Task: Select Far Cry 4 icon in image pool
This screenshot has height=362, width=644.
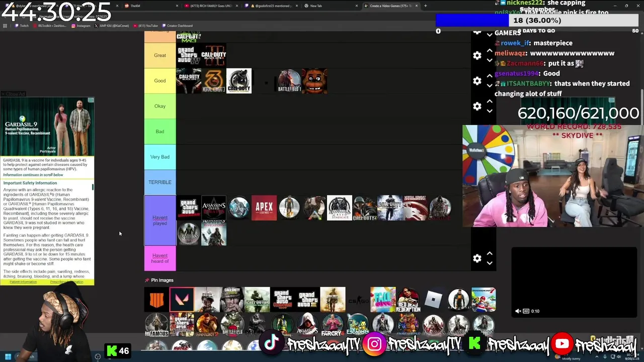Action: 333,325
